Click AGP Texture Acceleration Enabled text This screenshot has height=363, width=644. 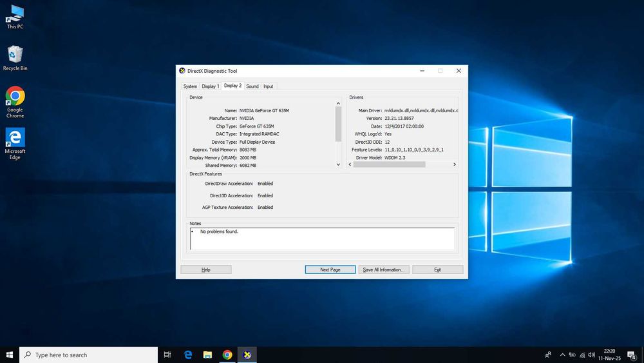265,208
